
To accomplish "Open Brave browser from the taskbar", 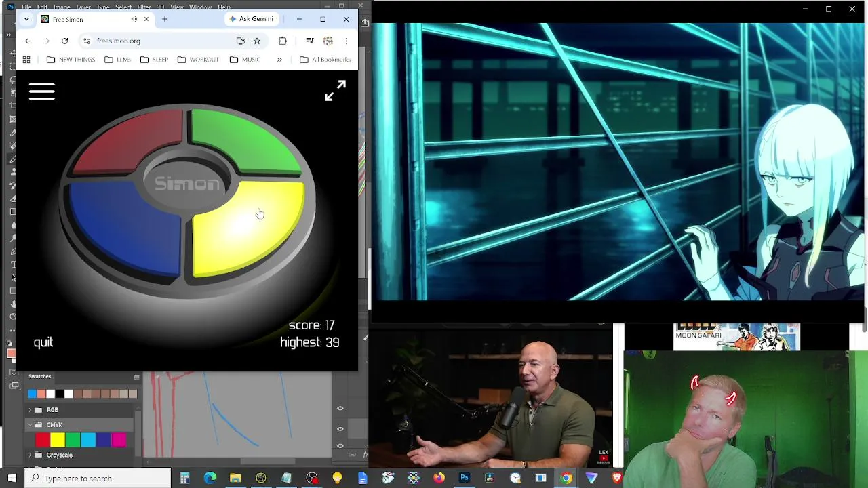I will tap(617, 479).
